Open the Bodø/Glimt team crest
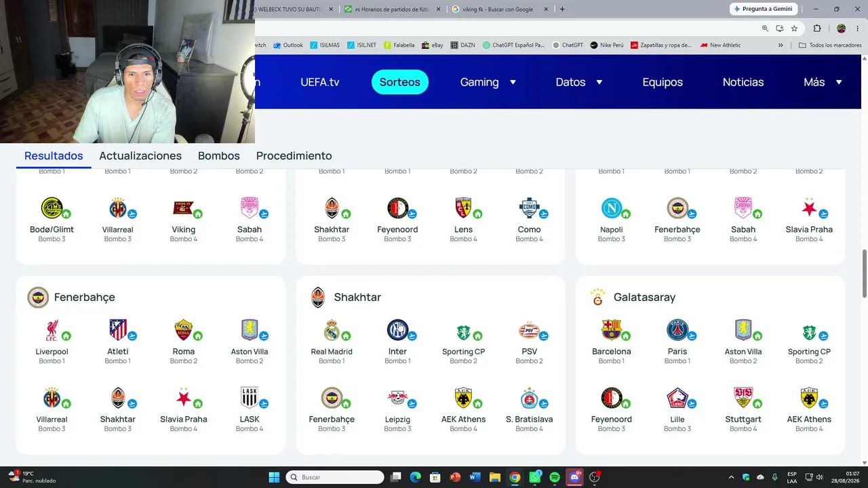This screenshot has width=868, height=488. (x=52, y=208)
